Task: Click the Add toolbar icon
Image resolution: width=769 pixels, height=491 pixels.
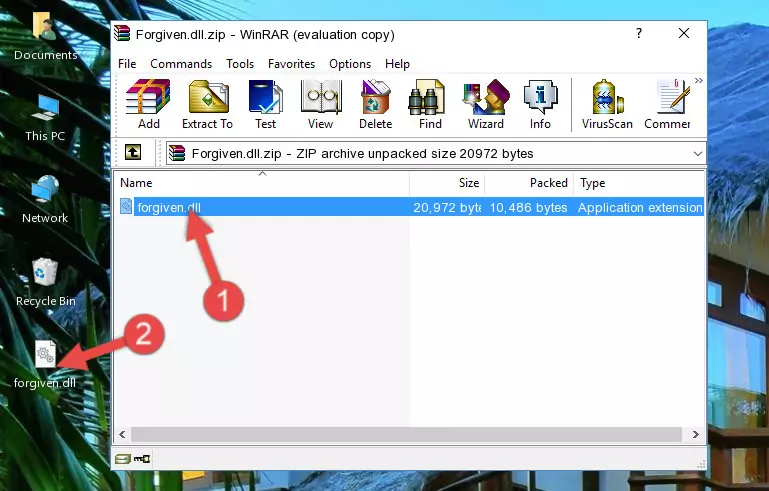Action: (148, 104)
